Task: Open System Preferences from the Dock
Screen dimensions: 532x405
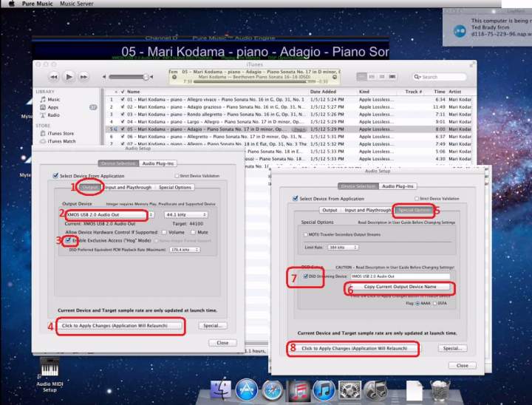Action: click(349, 390)
